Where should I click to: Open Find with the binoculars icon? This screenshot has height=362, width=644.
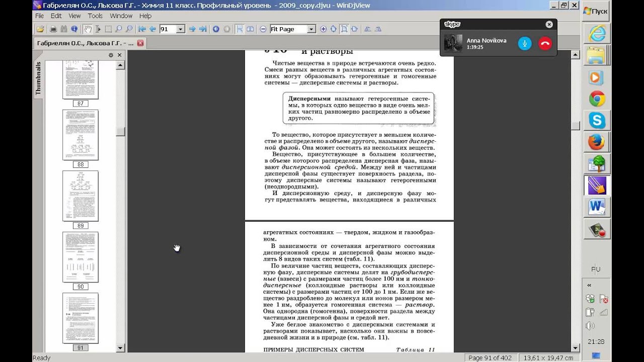64,29
